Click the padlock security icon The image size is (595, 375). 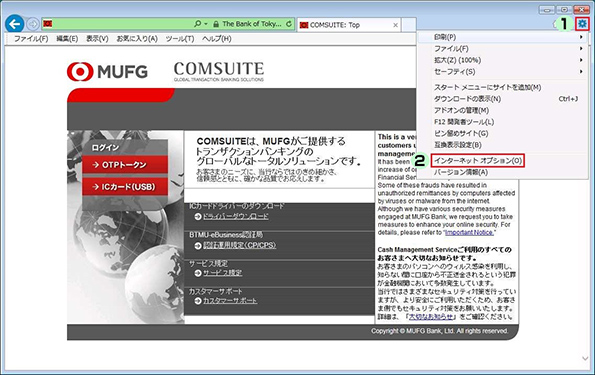click(216, 24)
